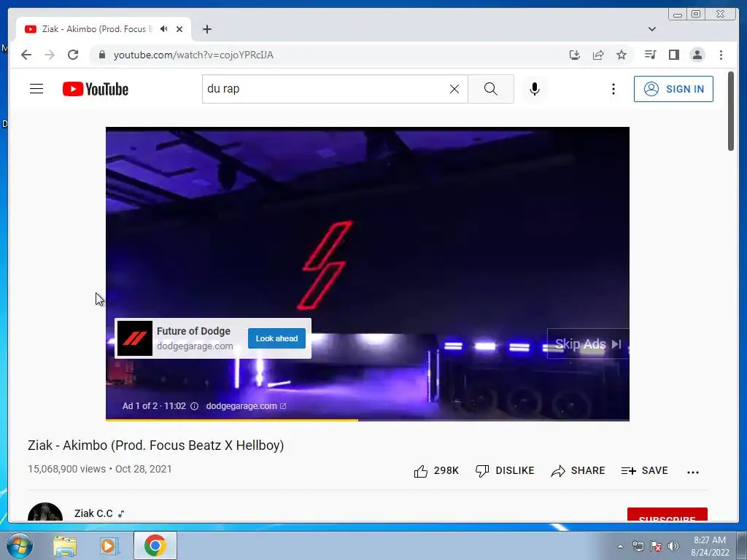Open Windows Explorer from taskbar
This screenshot has width=747, height=560.
65,545
